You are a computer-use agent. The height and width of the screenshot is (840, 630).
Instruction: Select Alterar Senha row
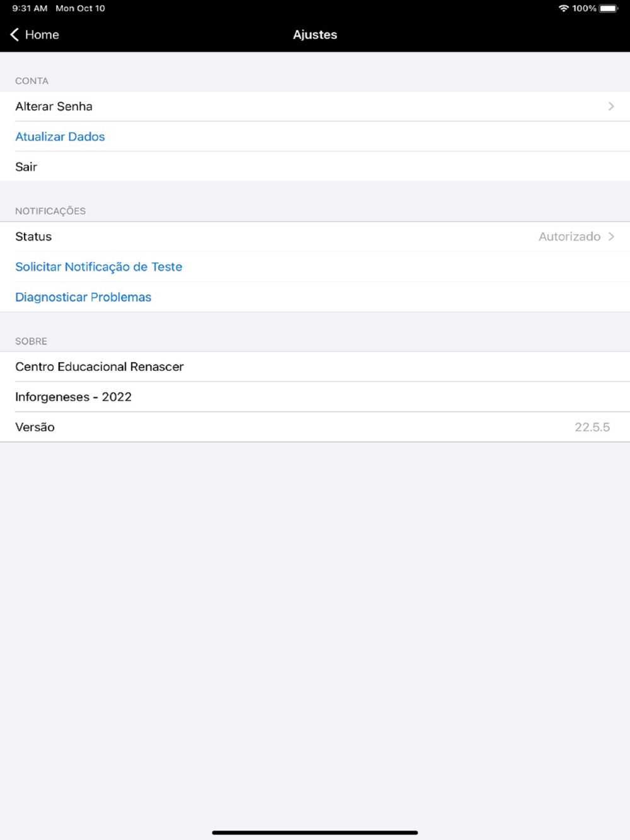pyautogui.click(x=315, y=106)
